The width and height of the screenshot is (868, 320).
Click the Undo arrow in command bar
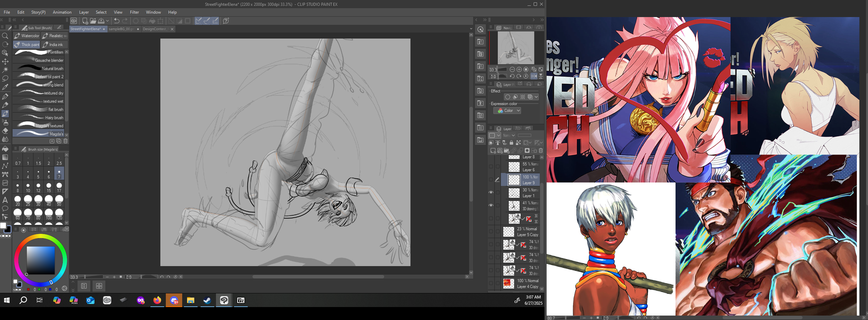(117, 21)
